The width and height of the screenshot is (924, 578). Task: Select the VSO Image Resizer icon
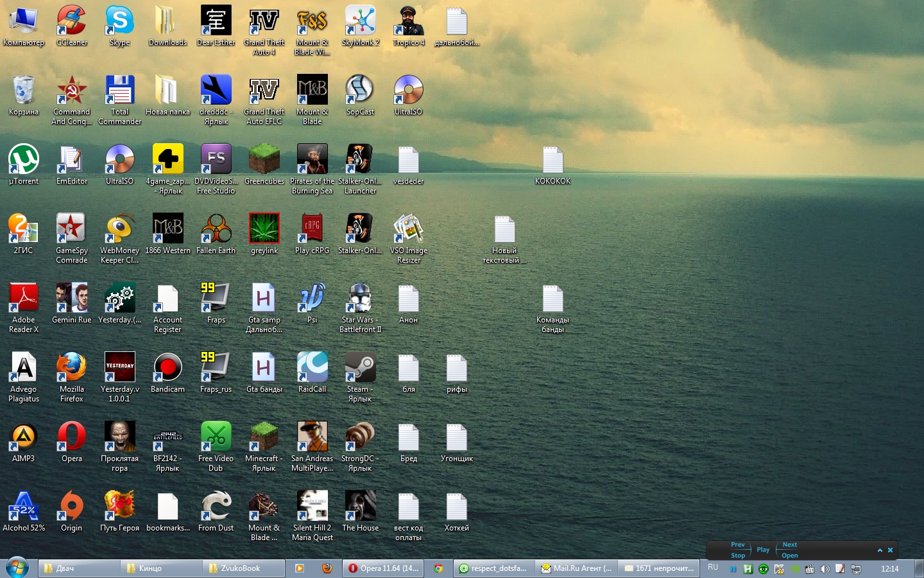tap(409, 229)
